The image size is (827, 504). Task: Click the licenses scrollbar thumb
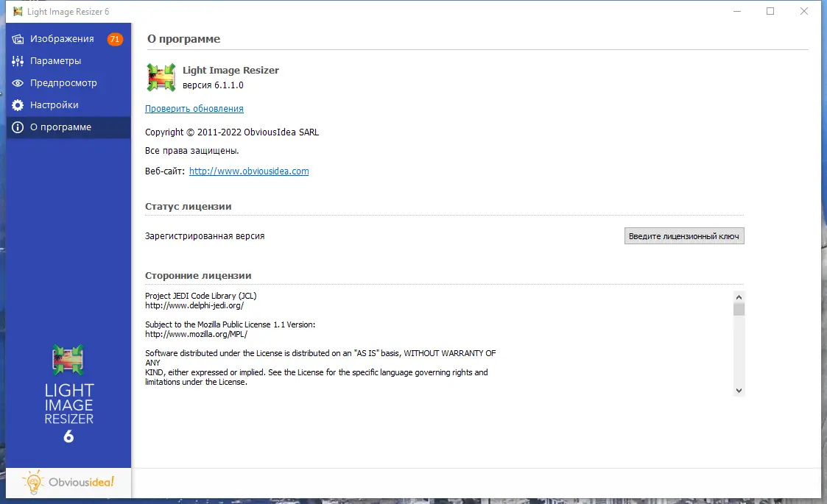point(739,309)
